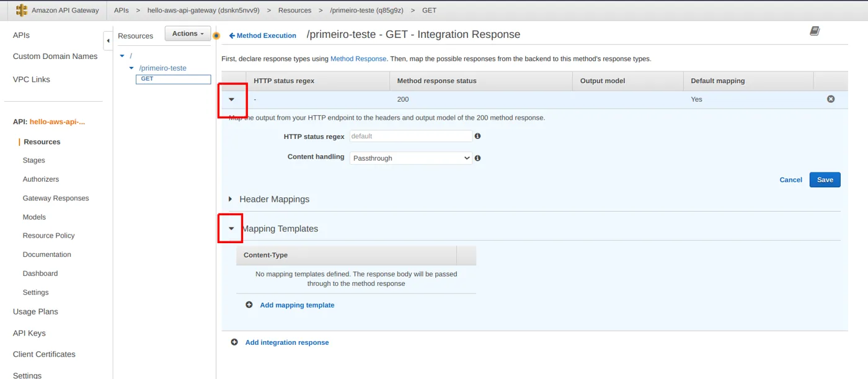Viewport: 868px width, 379px height.
Task: Open the Content handling dropdown
Action: click(411, 158)
